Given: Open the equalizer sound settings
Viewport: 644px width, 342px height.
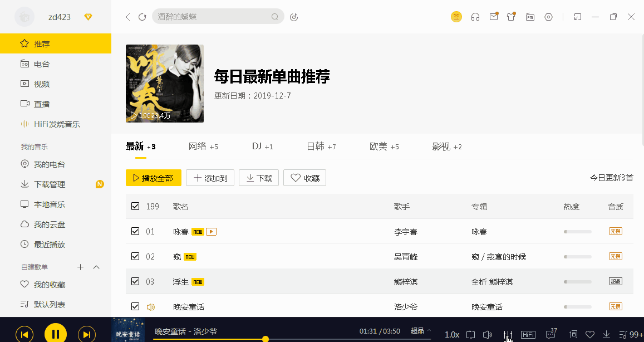Looking at the screenshot, I should pos(508,334).
